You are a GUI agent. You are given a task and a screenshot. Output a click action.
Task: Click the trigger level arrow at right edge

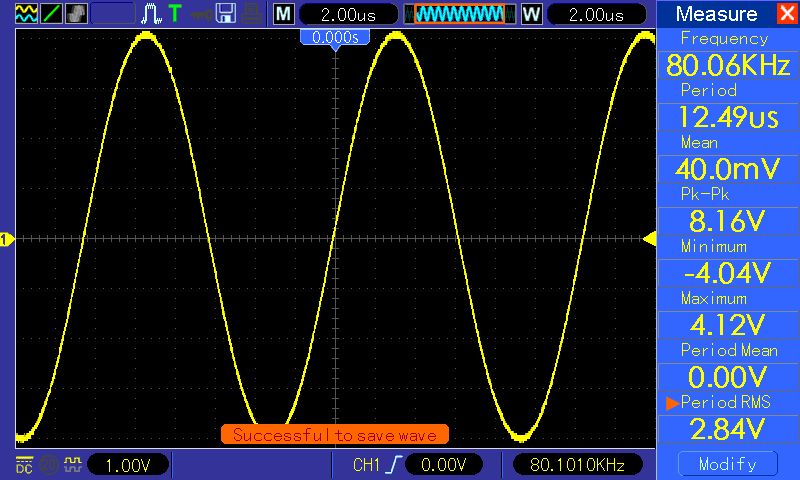[649, 239]
